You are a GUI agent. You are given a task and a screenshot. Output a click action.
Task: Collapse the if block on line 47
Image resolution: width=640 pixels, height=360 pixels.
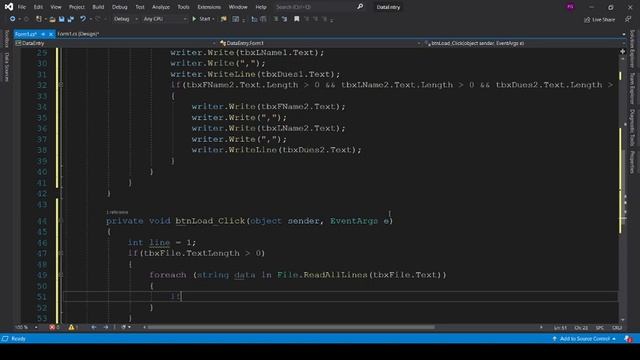pyautogui.click(x=61, y=253)
